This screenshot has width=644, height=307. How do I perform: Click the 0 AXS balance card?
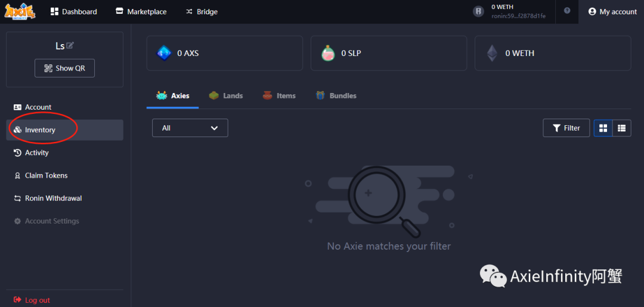point(225,54)
